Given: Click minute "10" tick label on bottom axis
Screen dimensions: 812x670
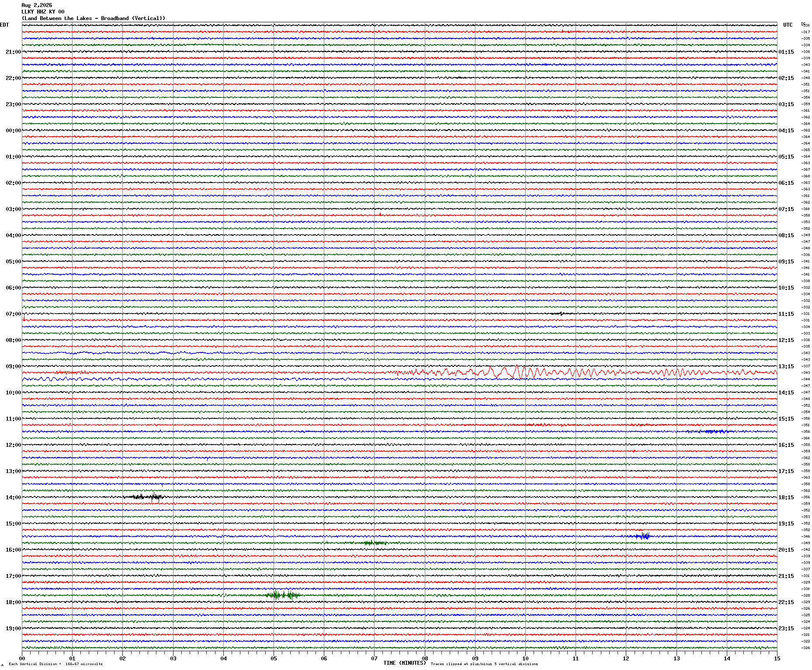Looking at the screenshot, I should click(525, 658).
